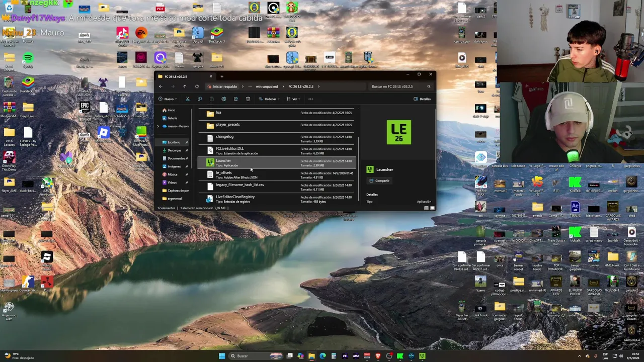Select the le_offsets JSON file

277,175
